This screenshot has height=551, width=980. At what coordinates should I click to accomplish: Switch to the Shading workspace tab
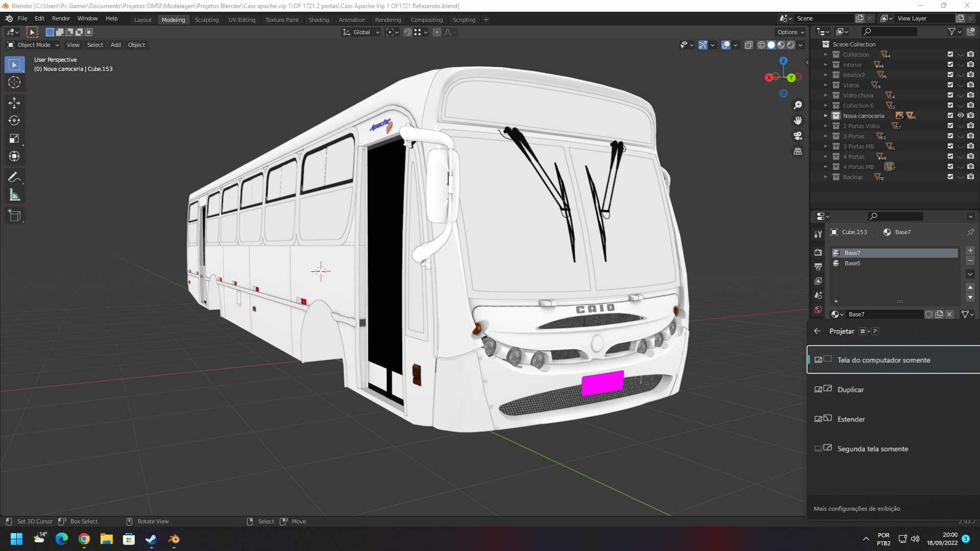(318, 20)
